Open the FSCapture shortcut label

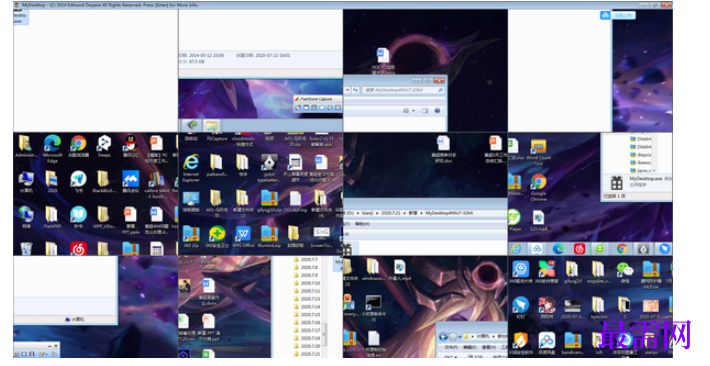pyautogui.click(x=217, y=139)
